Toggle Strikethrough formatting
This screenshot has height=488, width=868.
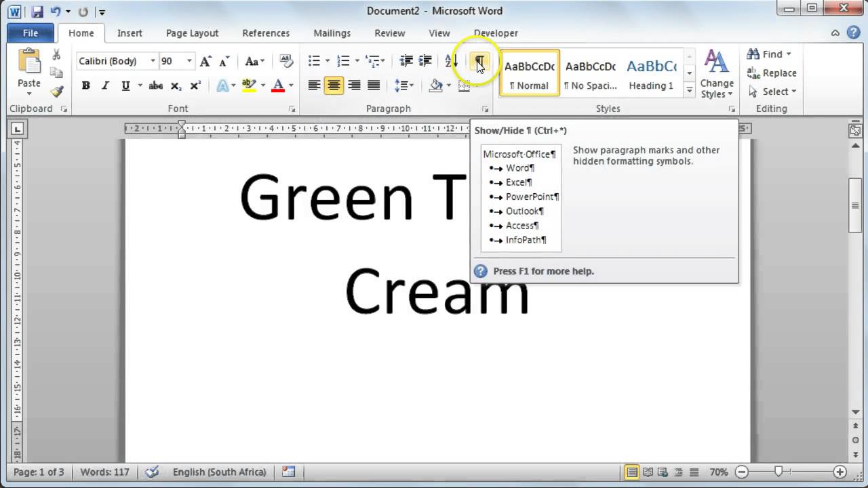click(155, 85)
